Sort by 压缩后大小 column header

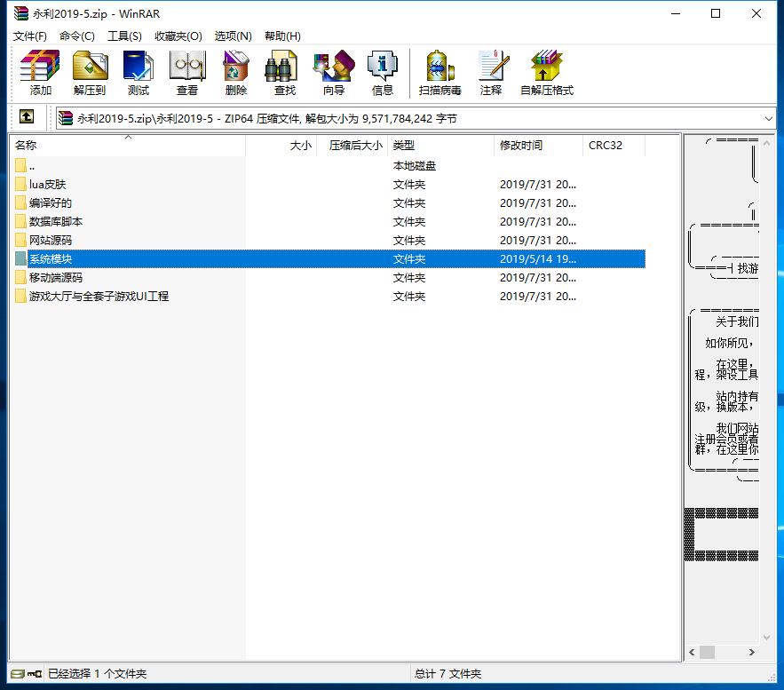click(x=352, y=146)
